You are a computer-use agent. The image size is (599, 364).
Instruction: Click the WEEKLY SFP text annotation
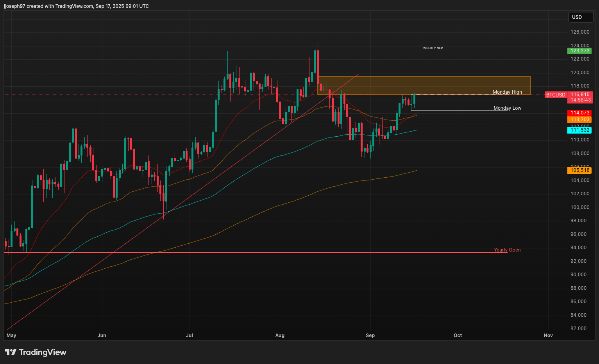coord(432,48)
